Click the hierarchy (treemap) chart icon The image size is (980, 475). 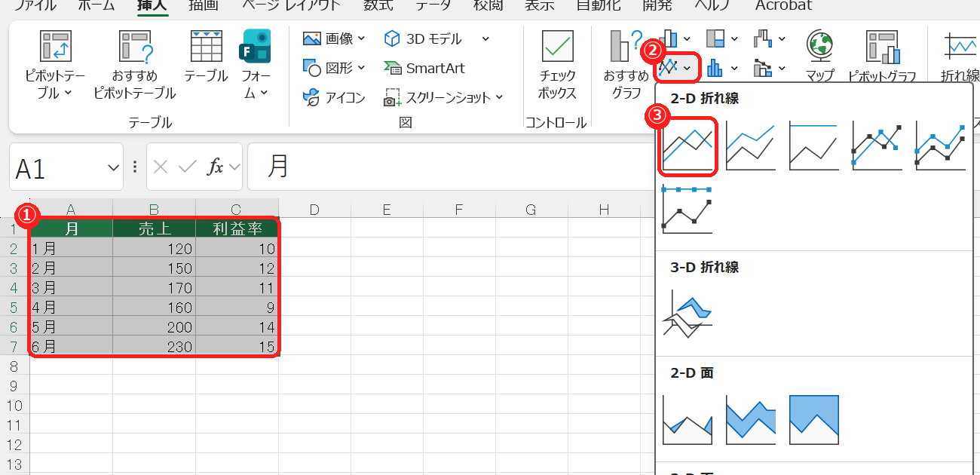[715, 38]
